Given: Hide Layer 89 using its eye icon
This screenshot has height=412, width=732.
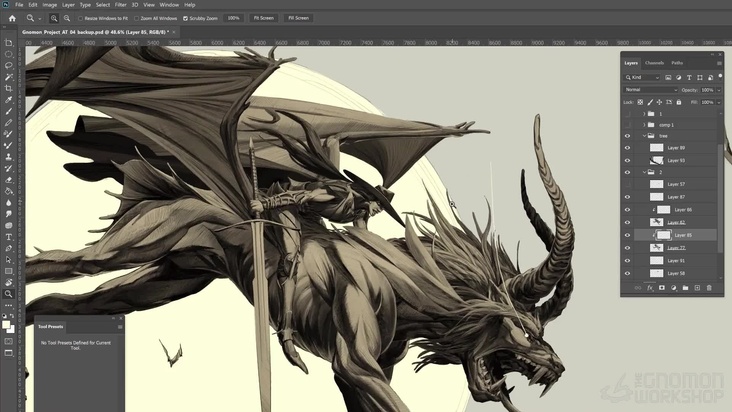Looking at the screenshot, I should [x=627, y=148].
